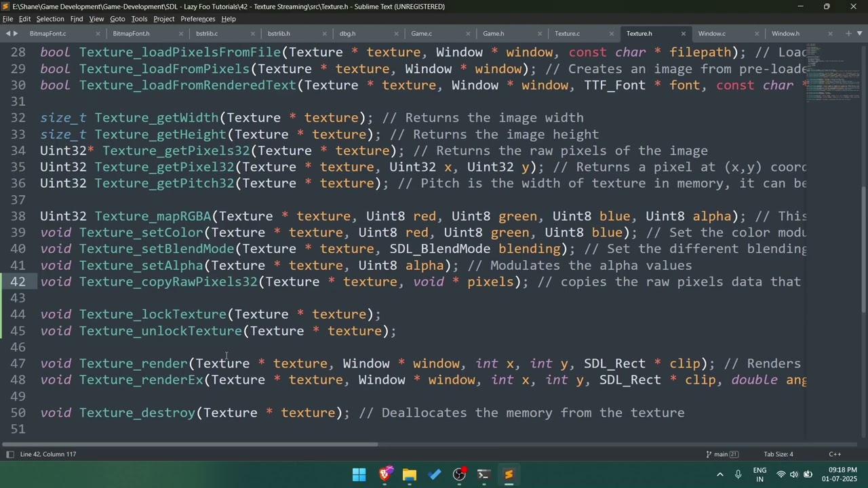Close the dbg.h tab

point(397,33)
